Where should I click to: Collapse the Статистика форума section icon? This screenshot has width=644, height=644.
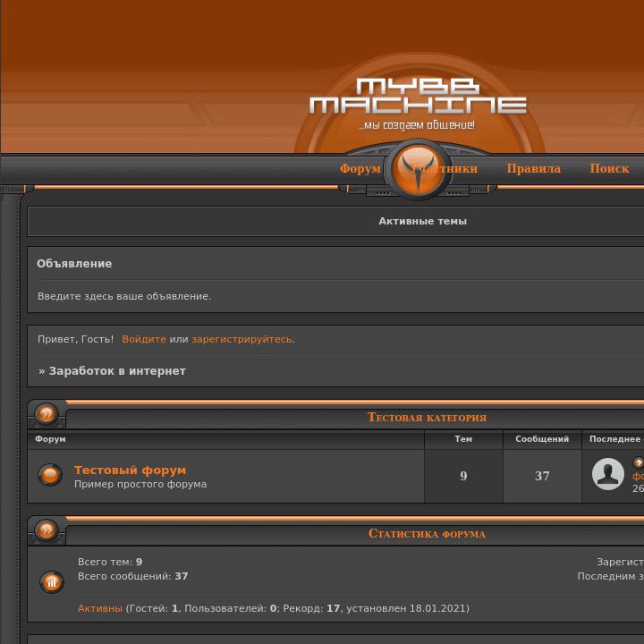[x=47, y=530]
